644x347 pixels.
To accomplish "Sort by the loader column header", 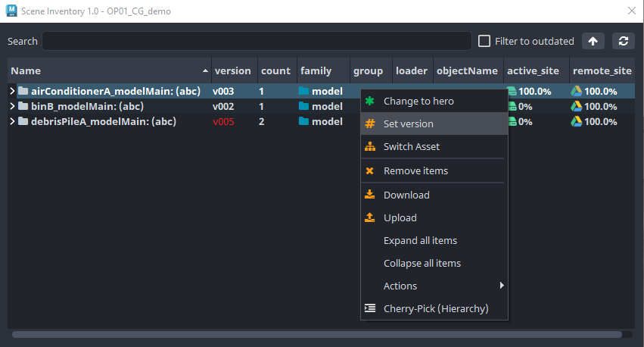I will (412, 70).
